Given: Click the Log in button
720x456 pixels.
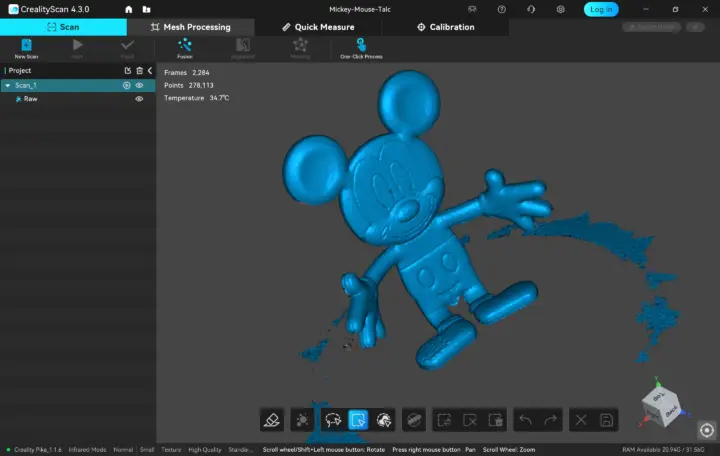Looking at the screenshot, I should (x=601, y=9).
